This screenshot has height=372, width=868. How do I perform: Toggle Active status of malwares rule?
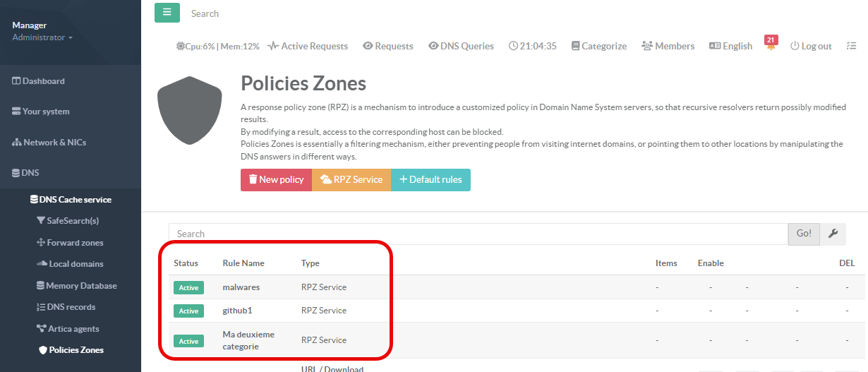188,287
